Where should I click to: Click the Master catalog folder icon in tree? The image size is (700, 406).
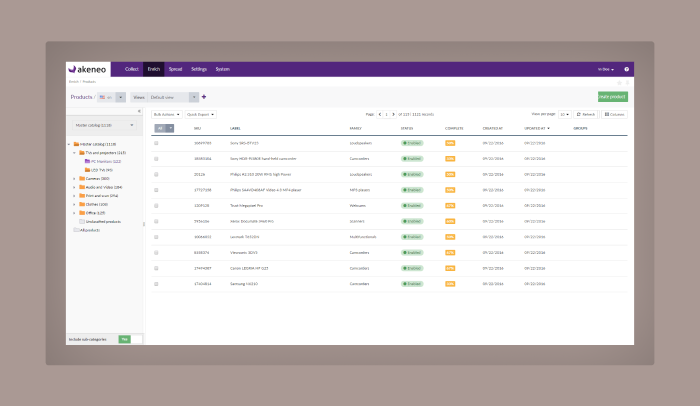click(76, 144)
